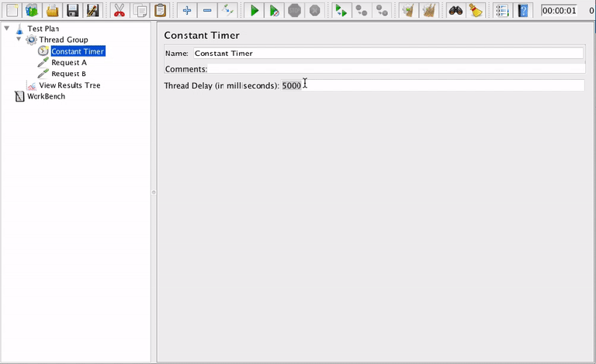Screen dimensions: 596x364
Task: Clear all results with double broom icon
Action: [428, 10]
